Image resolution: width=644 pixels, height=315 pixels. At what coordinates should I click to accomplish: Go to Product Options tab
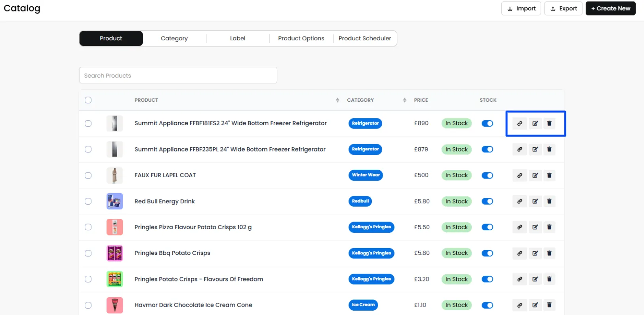(x=301, y=38)
